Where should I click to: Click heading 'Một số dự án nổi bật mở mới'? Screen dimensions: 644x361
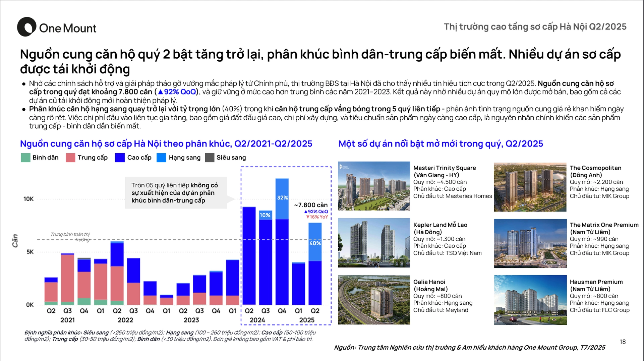[441, 144]
